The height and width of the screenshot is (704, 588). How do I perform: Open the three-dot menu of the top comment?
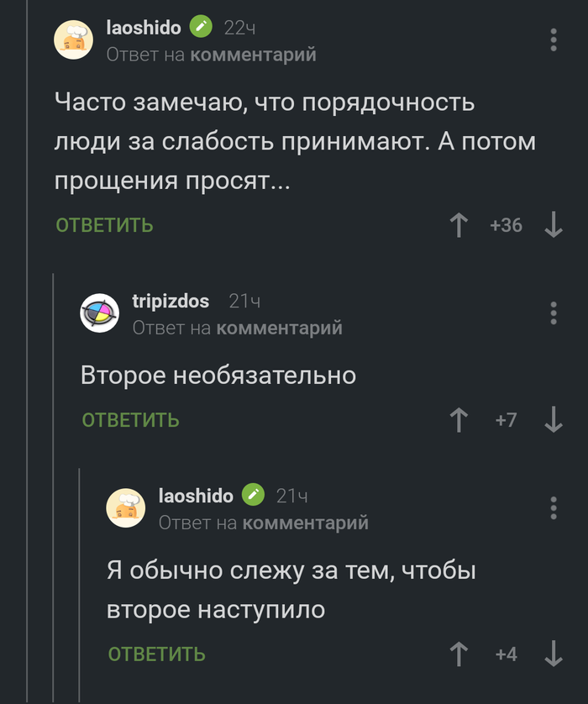[x=554, y=39]
